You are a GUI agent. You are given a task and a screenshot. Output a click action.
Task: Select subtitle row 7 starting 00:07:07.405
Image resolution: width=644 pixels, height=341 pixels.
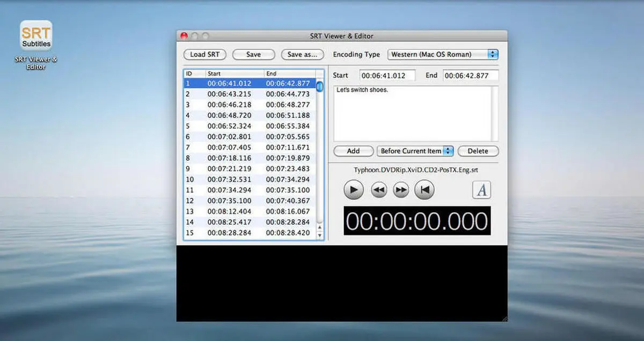click(x=250, y=147)
